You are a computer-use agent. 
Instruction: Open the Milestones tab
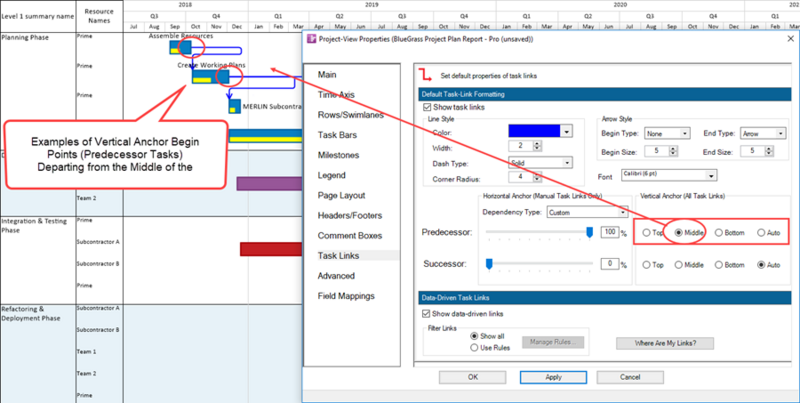pyautogui.click(x=338, y=155)
